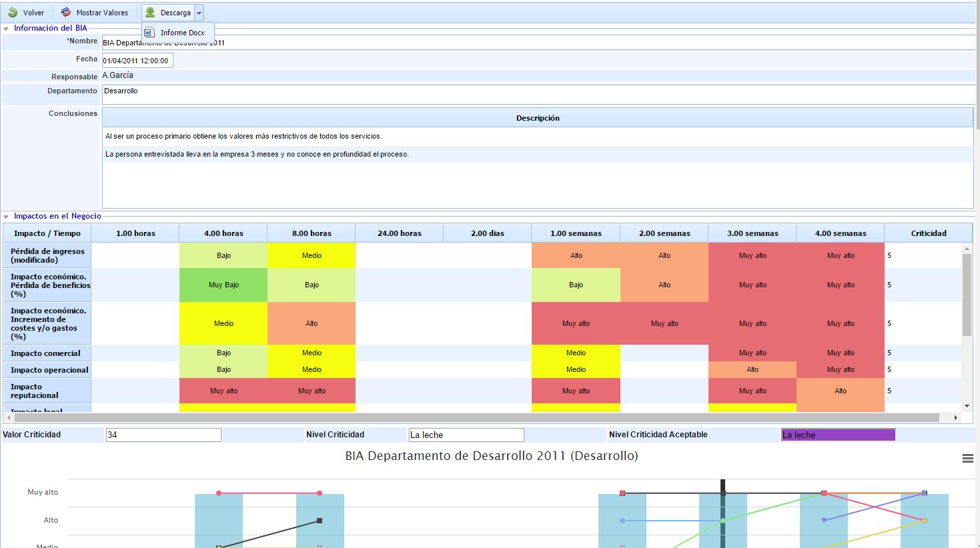This screenshot has width=980, height=548.
Task: Click the purple Nivel Criticidad Aceptable field
Action: click(838, 435)
